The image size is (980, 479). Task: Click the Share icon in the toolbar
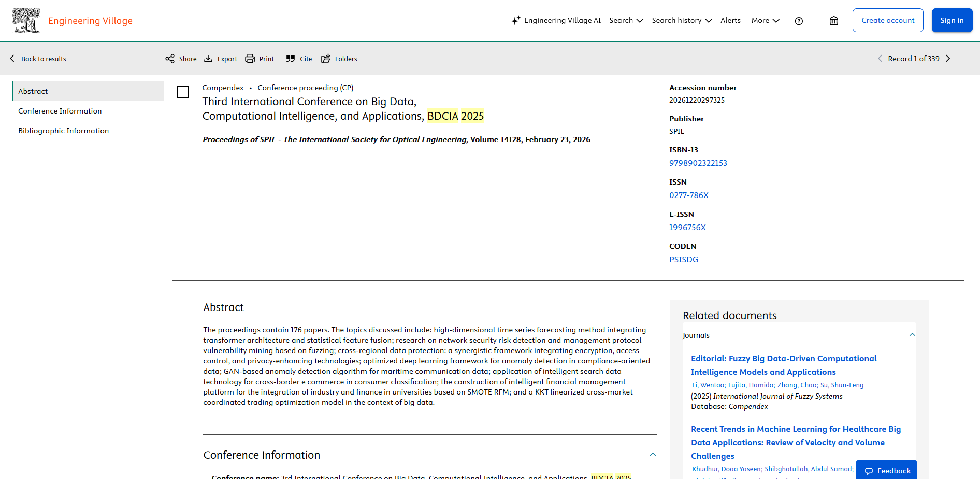pyautogui.click(x=170, y=59)
